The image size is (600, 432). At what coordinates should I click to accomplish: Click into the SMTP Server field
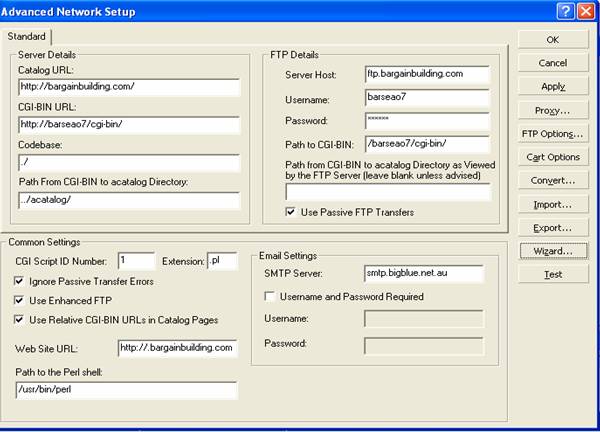pos(423,273)
